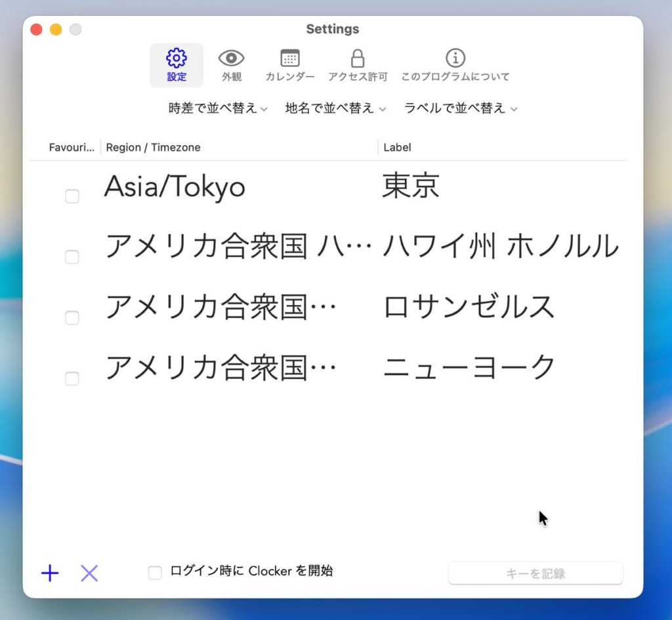The width and height of the screenshot is (672, 620).
Task: Expand 地名で並べ替え dropdown
Action: pos(335,109)
